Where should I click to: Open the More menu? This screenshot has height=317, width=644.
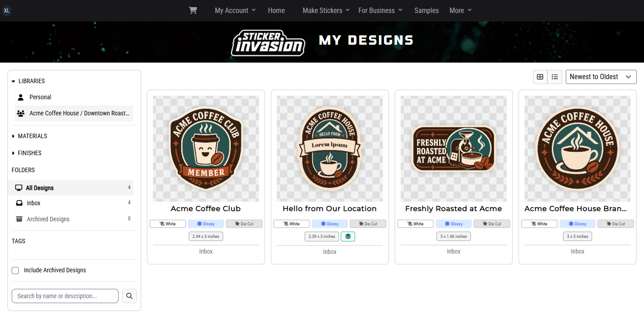461,10
